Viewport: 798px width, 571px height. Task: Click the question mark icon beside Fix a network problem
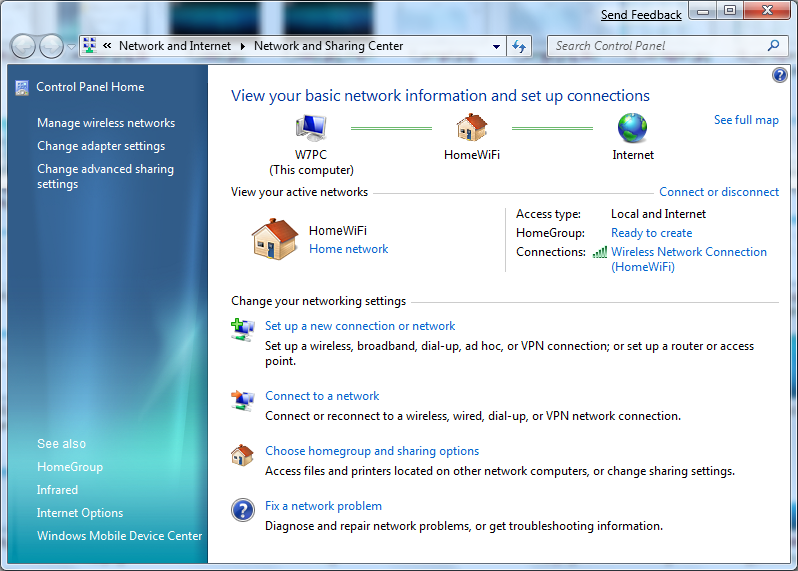click(243, 510)
